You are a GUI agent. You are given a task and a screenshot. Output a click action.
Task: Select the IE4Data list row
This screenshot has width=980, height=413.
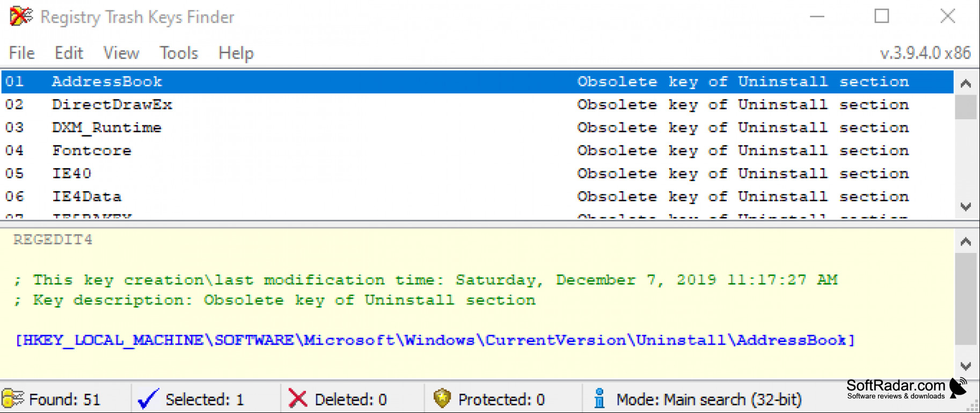pyautogui.click(x=478, y=197)
